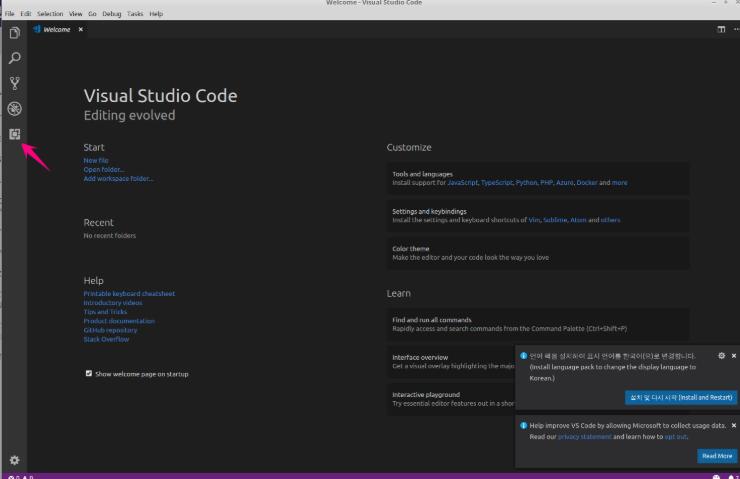Viewport: 740px width, 479px height.
Task: Open the Stack Overflow link
Action: (x=106, y=339)
